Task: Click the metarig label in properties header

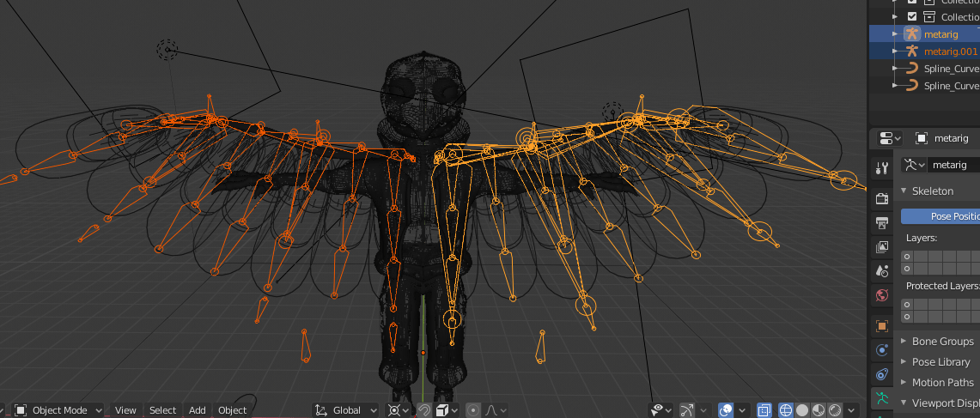Action: pos(952,138)
